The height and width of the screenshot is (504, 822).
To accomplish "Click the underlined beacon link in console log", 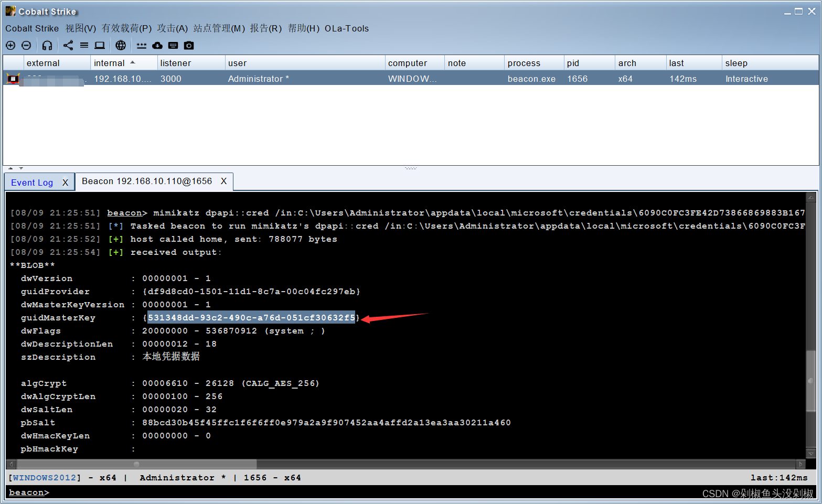I will (x=124, y=212).
